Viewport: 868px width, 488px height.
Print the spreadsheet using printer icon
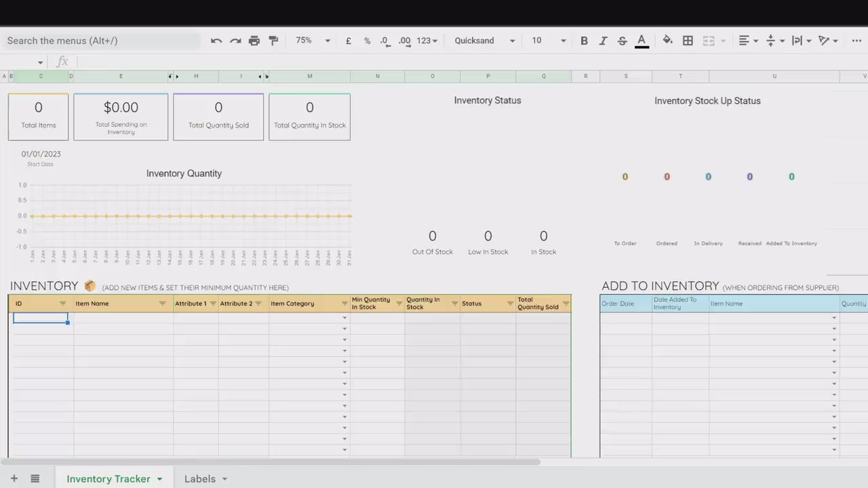click(254, 41)
